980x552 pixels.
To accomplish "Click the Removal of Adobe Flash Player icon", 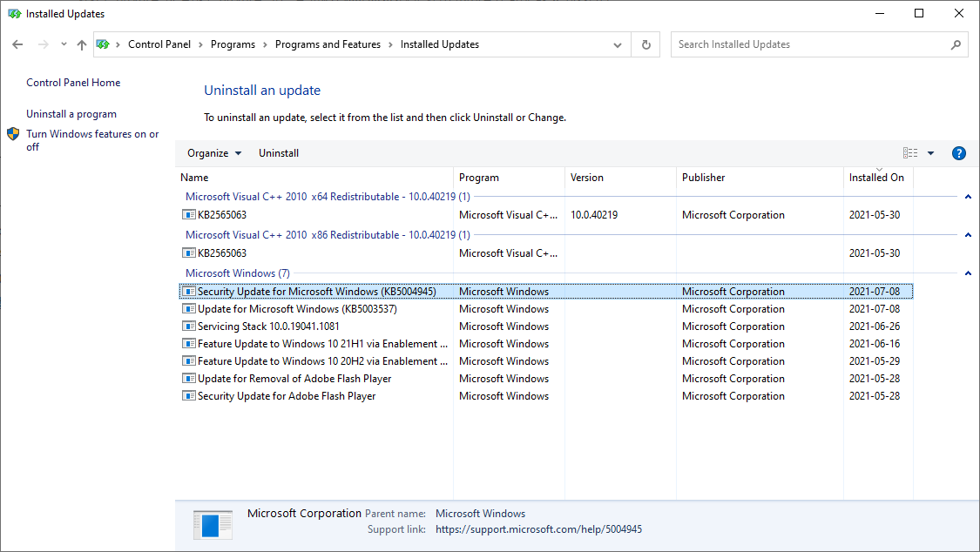I will click(189, 379).
